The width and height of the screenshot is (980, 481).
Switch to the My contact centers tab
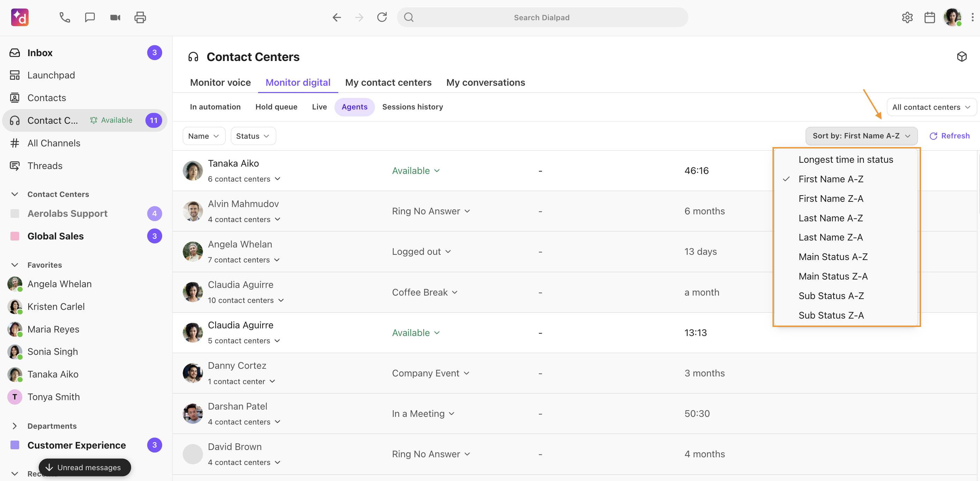pyautogui.click(x=388, y=83)
